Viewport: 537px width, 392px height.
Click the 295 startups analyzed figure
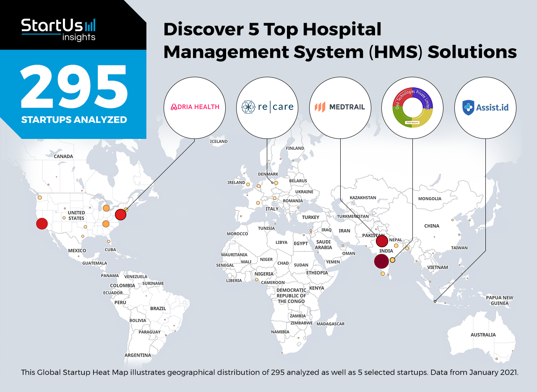point(73,87)
